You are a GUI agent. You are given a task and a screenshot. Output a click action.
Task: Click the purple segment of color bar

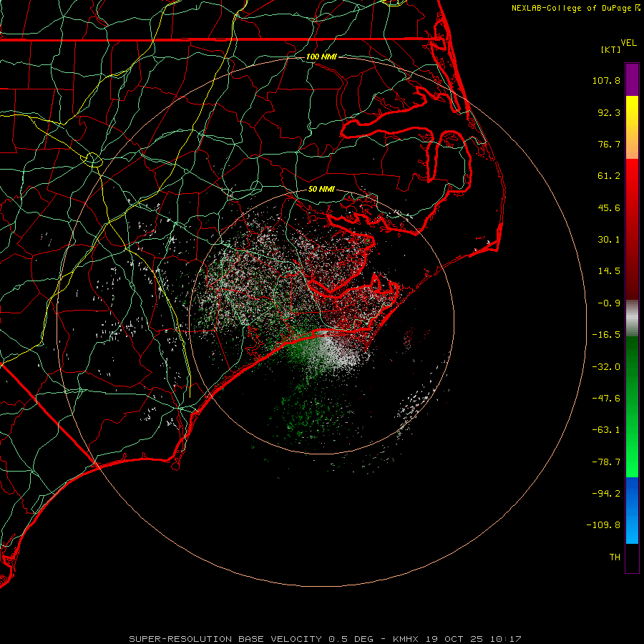click(632, 79)
